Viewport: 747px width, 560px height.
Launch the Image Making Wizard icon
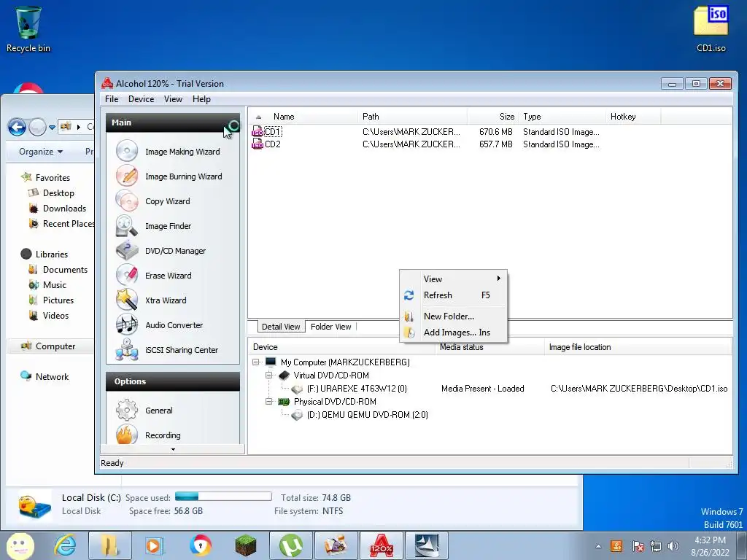[x=127, y=151]
